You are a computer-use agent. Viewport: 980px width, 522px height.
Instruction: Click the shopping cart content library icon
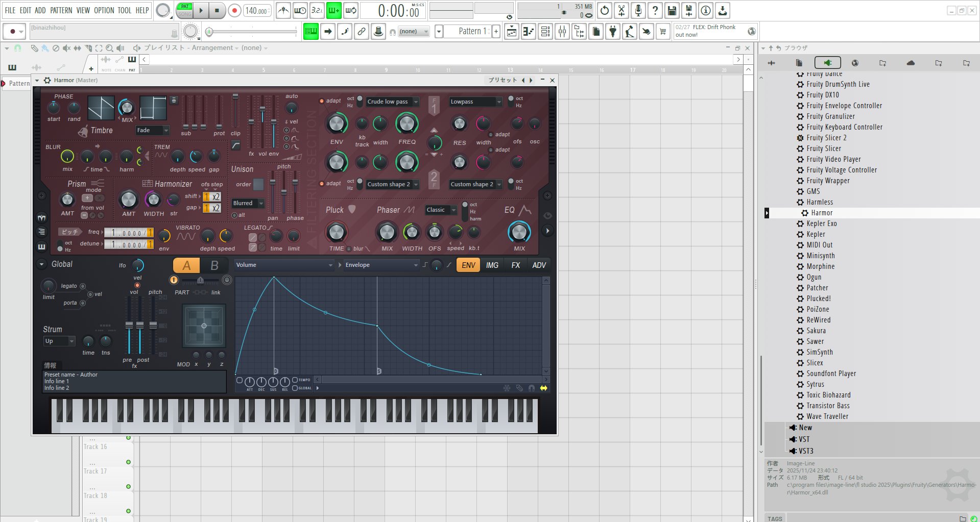coord(663,32)
